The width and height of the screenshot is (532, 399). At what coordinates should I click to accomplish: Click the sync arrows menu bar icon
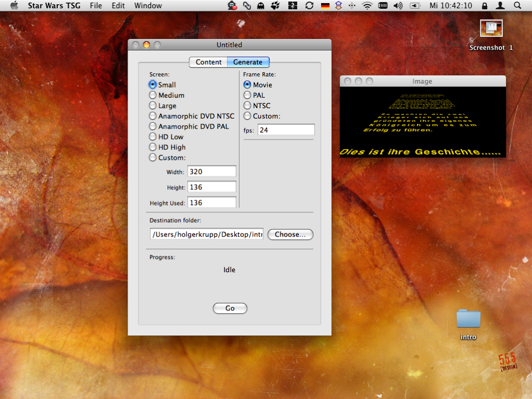[x=309, y=5]
